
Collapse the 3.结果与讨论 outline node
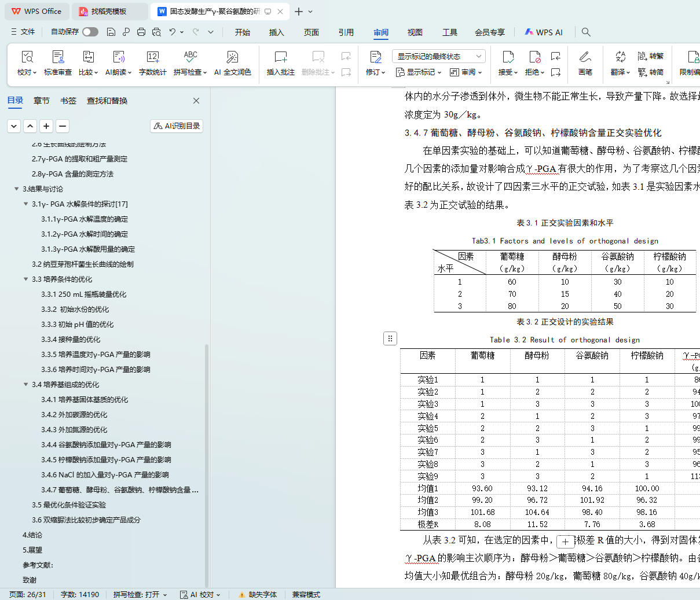(16, 189)
